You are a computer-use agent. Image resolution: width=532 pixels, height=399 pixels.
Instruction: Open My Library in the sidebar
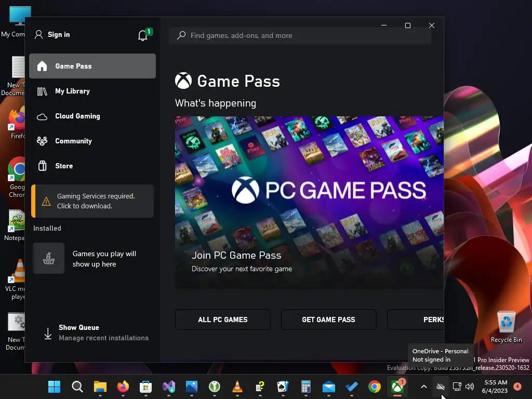click(x=92, y=91)
